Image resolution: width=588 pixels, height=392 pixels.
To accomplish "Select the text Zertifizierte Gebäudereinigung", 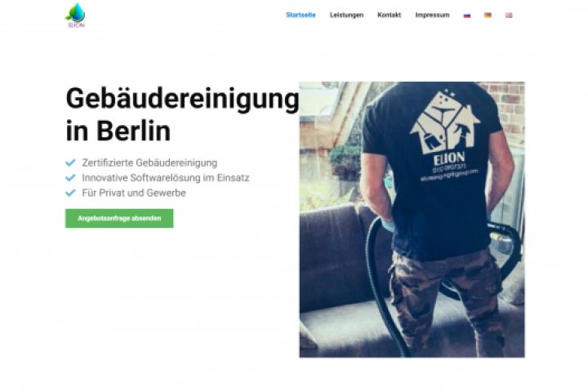I will coord(149,163).
